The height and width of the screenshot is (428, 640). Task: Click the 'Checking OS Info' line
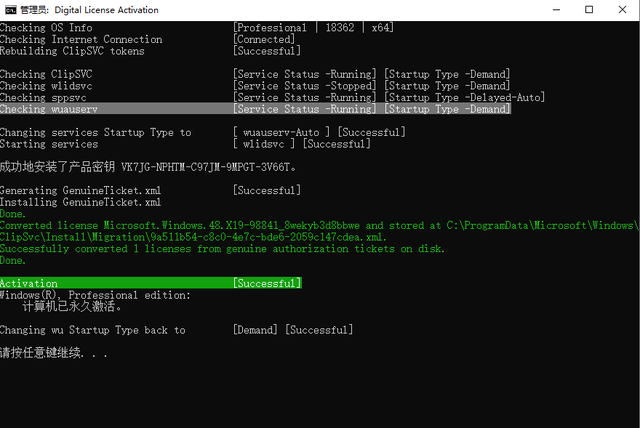[x=46, y=28]
